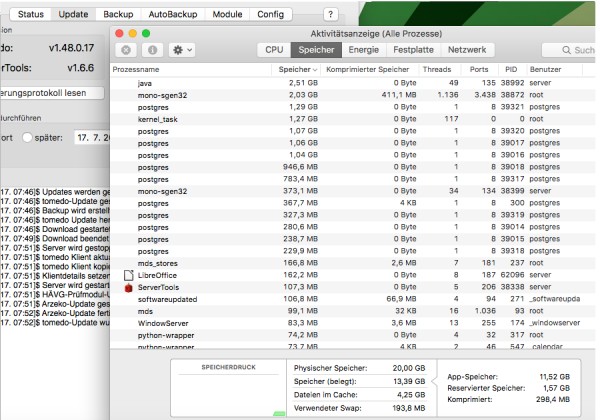This screenshot has height=420, width=600.
Task: Sort by Ports column header
Action: [479, 70]
